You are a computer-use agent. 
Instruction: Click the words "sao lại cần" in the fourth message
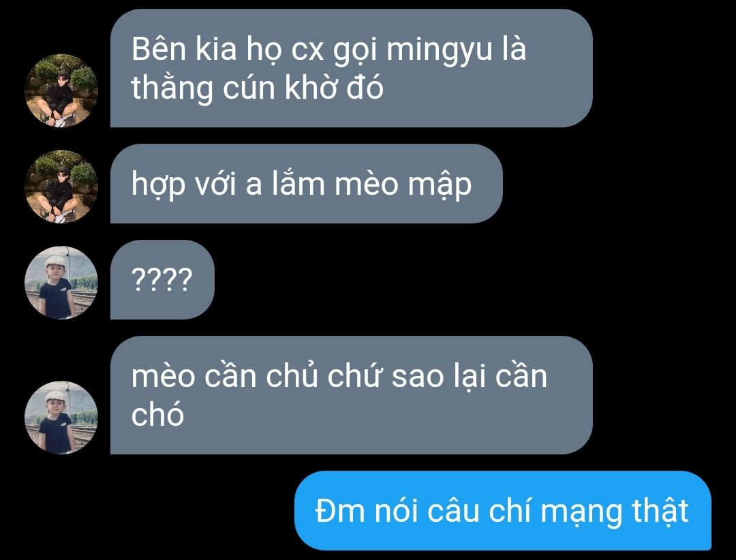point(470,377)
